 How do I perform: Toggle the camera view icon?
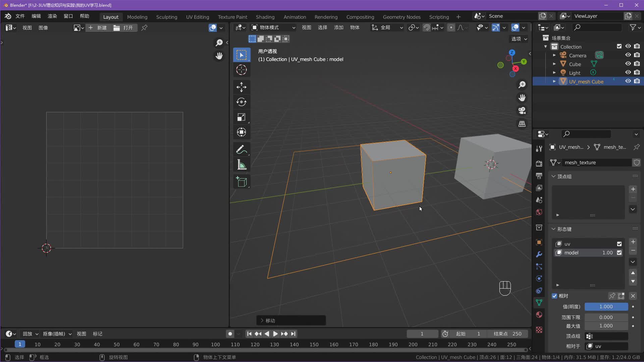(522, 111)
